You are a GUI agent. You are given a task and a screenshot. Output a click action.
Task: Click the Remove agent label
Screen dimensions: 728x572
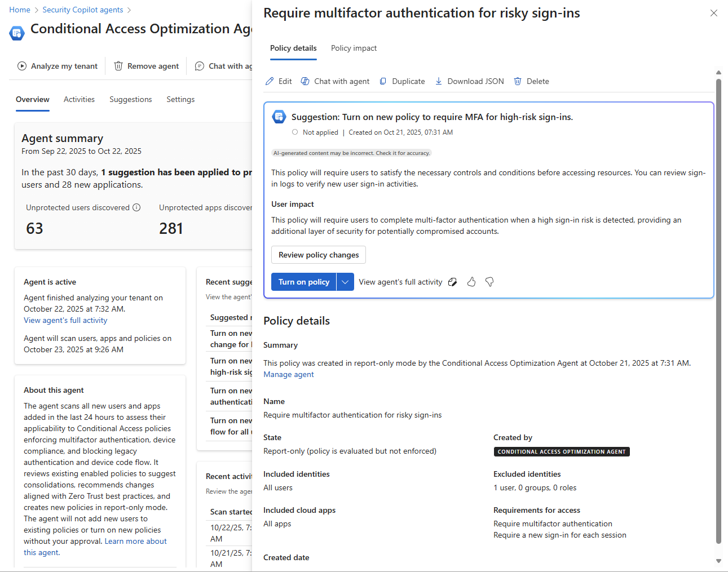153,66
